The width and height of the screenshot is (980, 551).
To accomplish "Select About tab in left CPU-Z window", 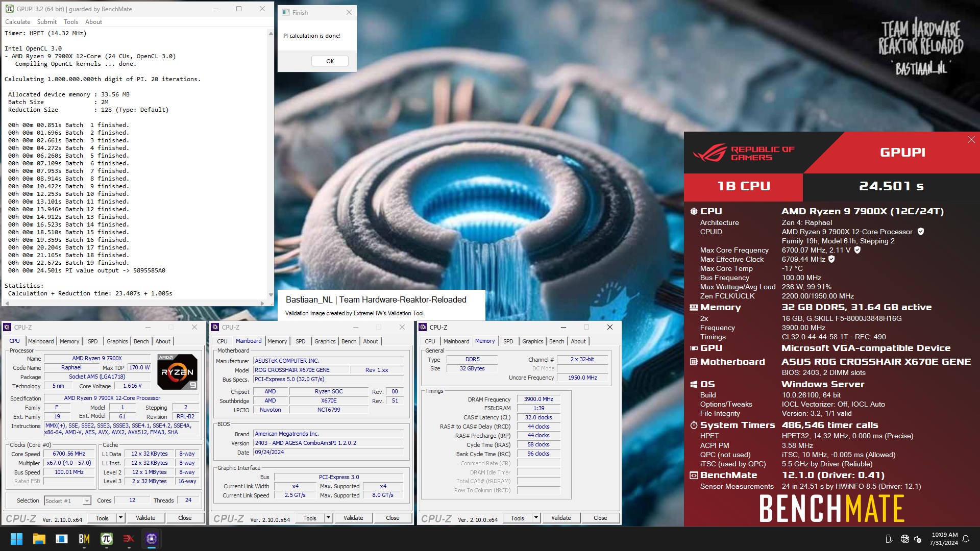I will pos(163,341).
